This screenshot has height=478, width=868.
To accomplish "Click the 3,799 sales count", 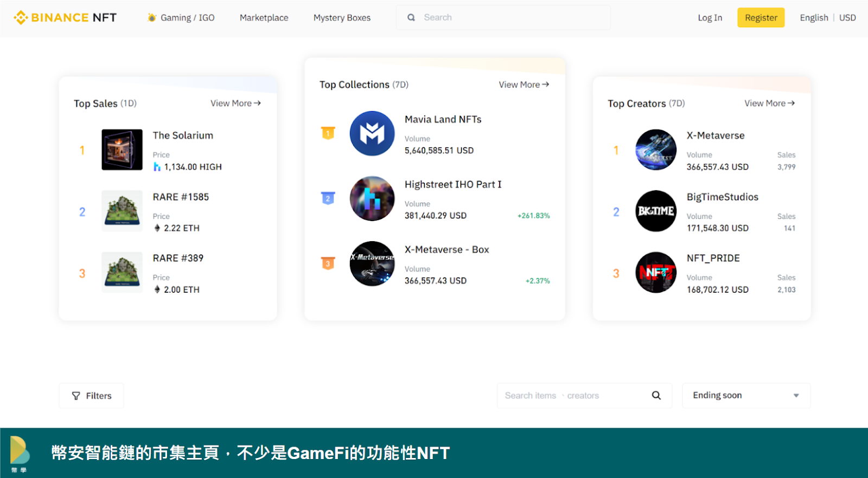I will coord(786,167).
